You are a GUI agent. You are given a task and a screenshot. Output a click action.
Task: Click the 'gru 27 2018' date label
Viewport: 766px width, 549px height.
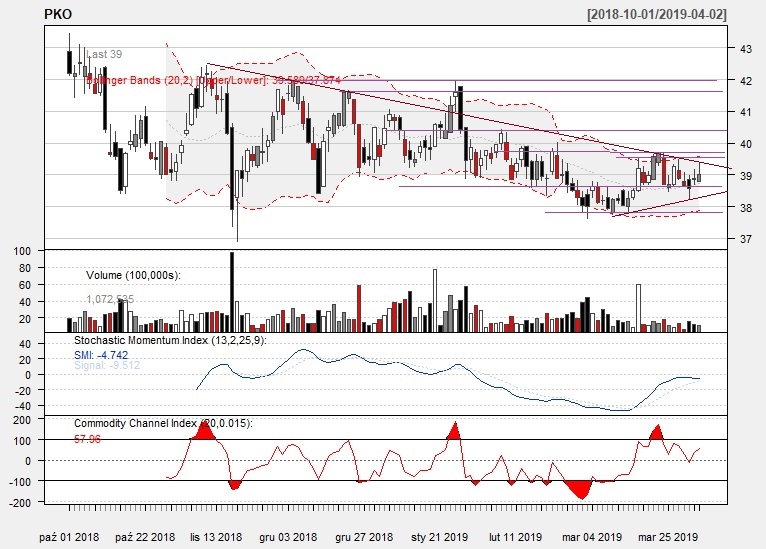(364, 537)
